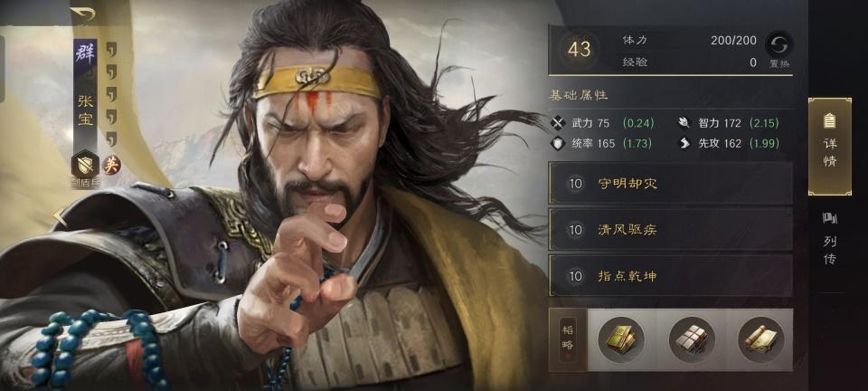Viewport: 868px width, 391px height.
Task: Tap the 韬略 tactics label
Action: 568,339
